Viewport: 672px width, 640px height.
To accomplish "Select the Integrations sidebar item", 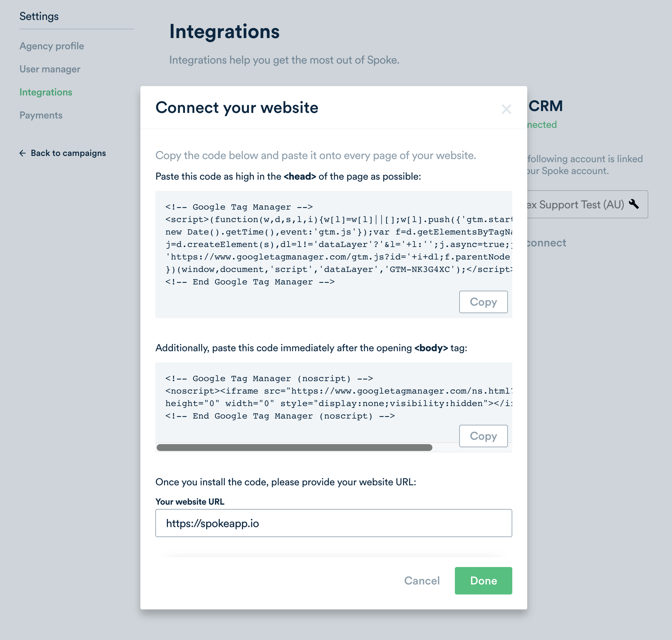I will tap(46, 92).
